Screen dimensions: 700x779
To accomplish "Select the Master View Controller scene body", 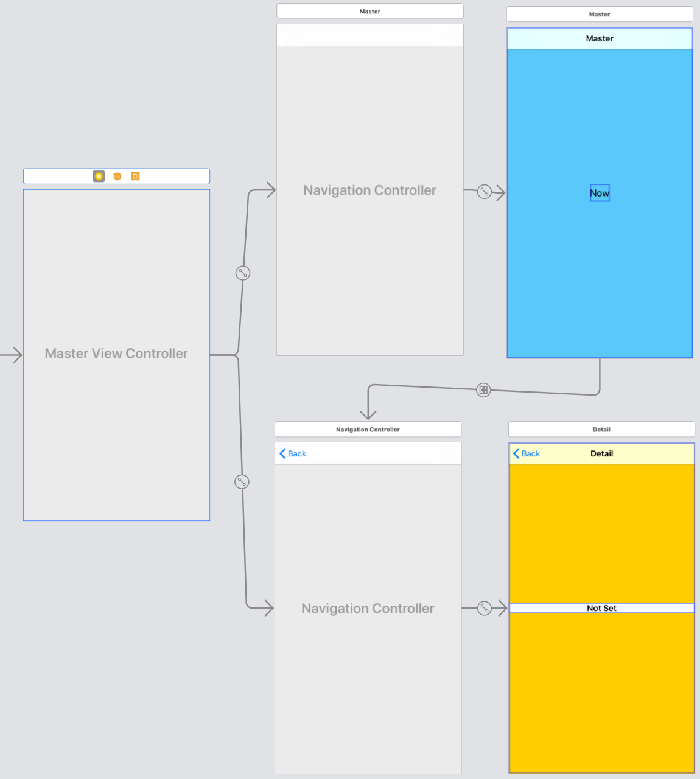I will (x=116, y=414).
